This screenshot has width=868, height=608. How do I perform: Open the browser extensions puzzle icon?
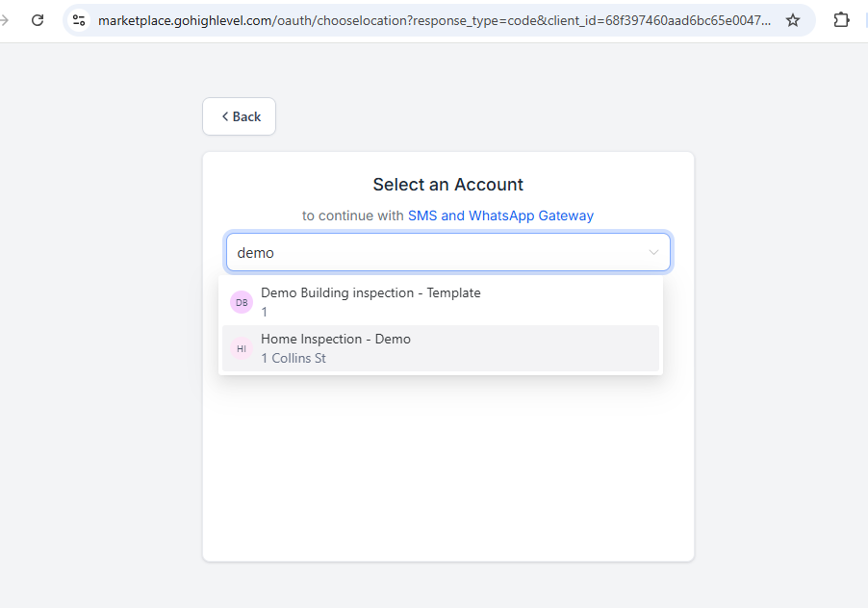841,19
